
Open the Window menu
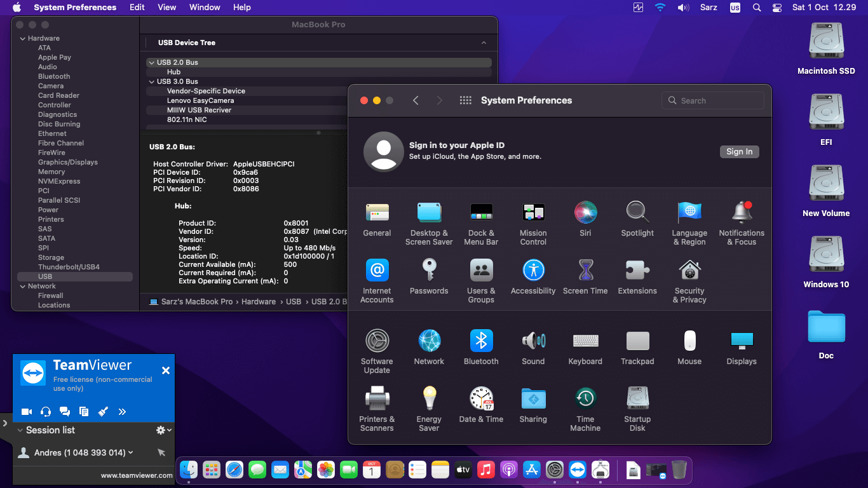(x=205, y=8)
